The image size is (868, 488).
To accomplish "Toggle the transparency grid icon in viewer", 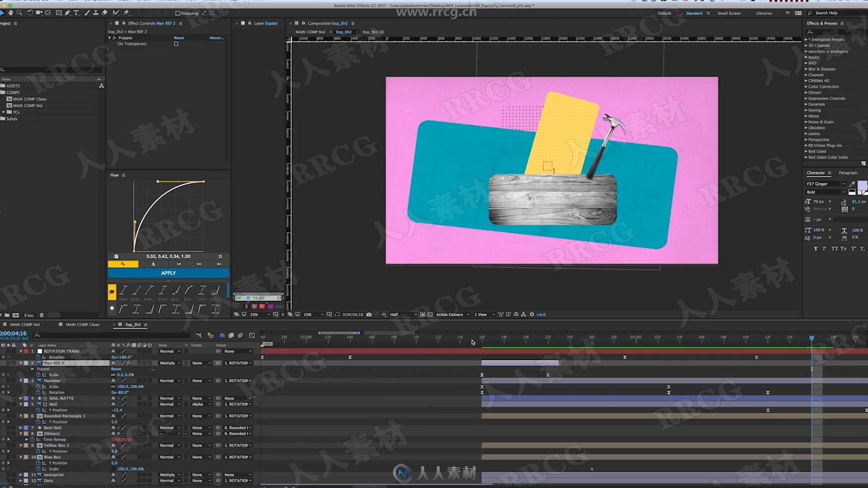I will [430, 314].
